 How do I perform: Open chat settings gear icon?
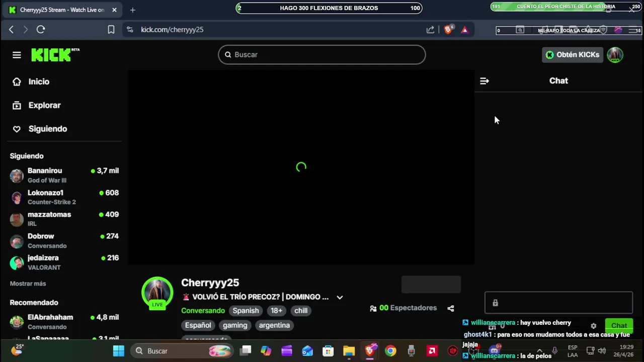coord(593,326)
